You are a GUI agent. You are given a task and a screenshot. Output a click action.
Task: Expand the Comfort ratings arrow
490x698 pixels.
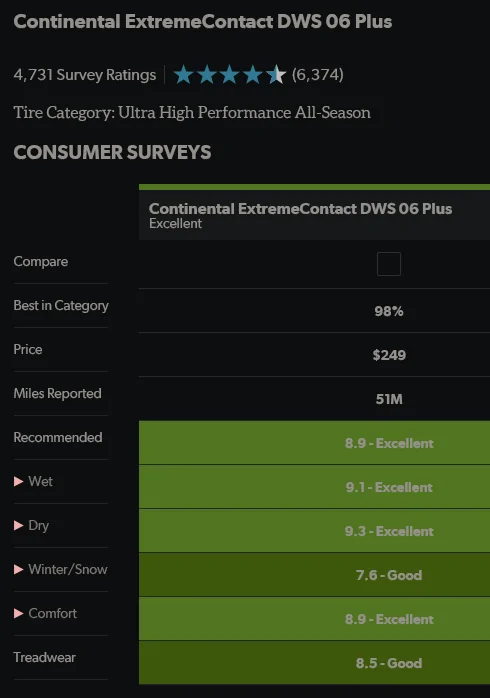point(19,613)
